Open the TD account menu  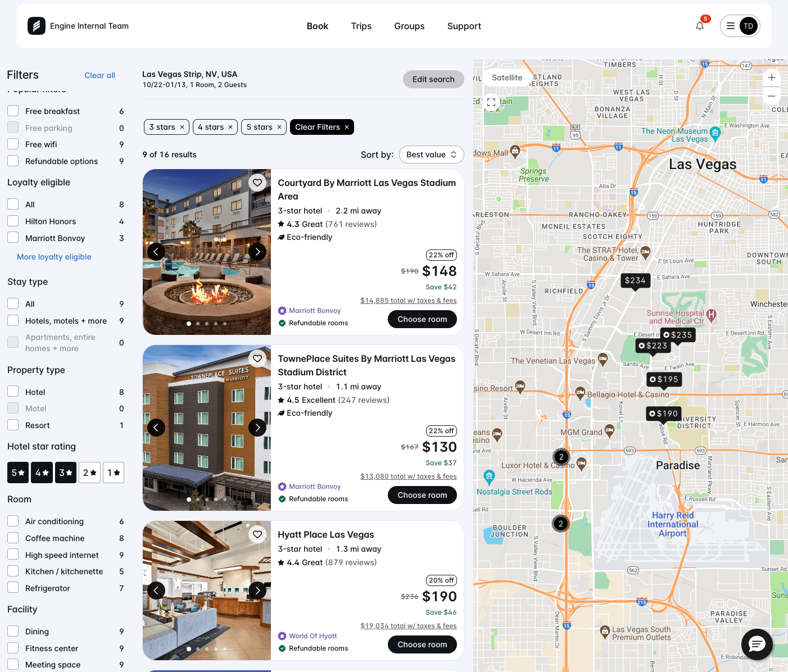(x=740, y=26)
